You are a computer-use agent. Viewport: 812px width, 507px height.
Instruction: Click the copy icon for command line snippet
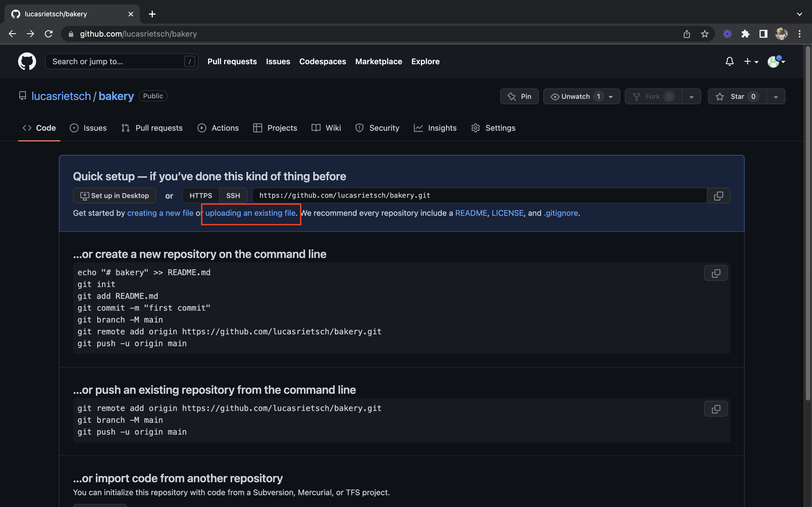716,273
